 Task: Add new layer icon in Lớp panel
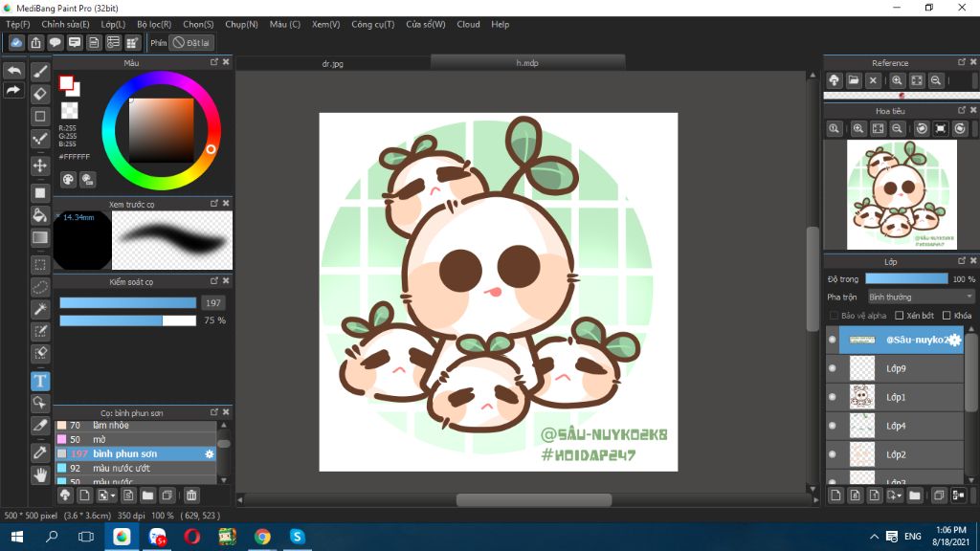coord(835,496)
